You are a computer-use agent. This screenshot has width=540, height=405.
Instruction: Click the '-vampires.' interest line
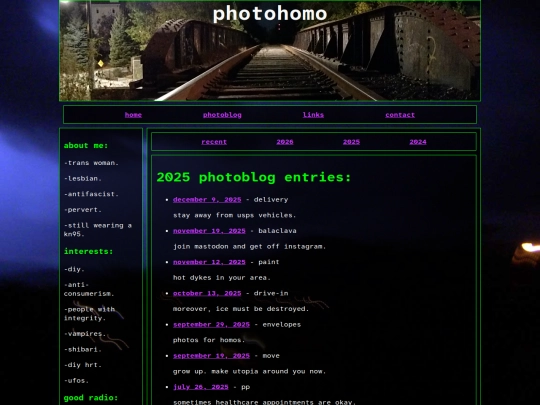tap(85, 334)
